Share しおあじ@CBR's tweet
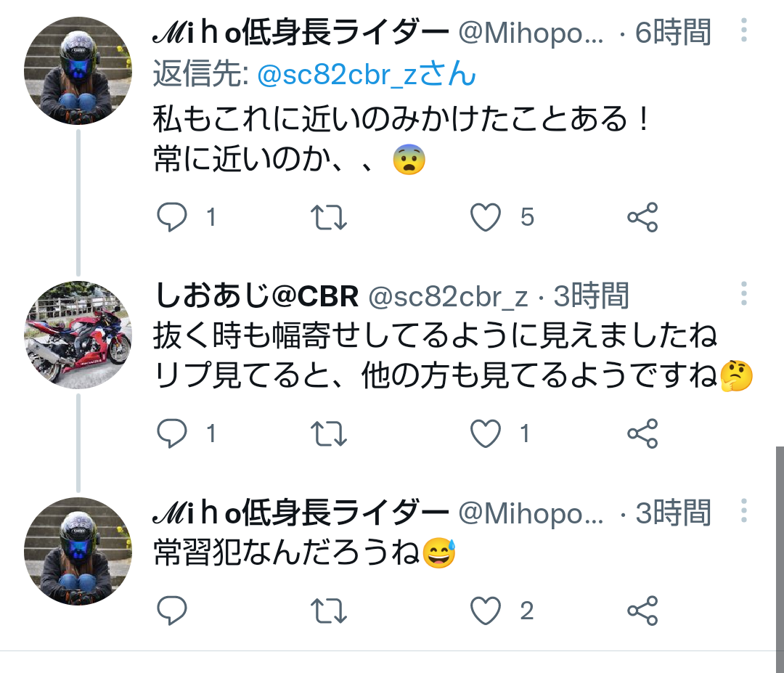This screenshot has width=784, height=673. pos(642,433)
